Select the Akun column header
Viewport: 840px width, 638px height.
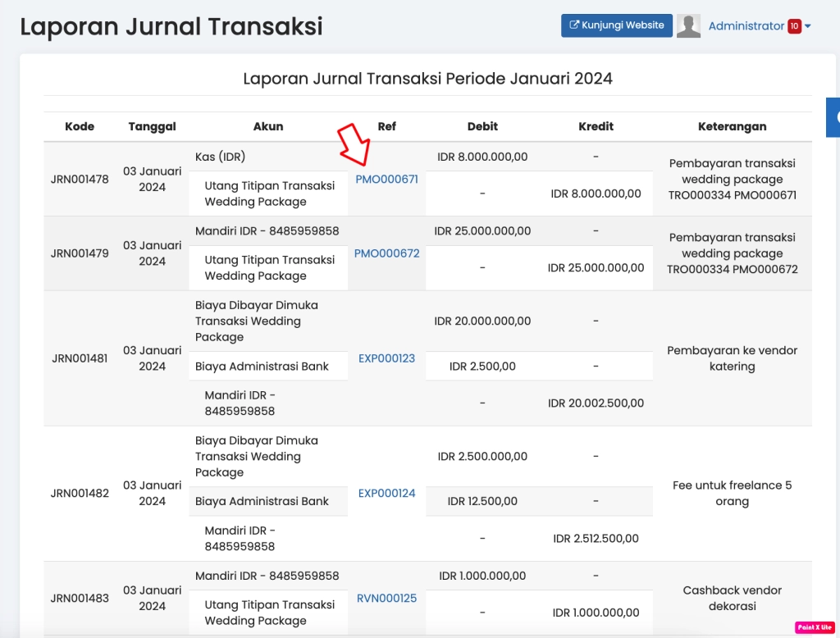pyautogui.click(x=268, y=126)
